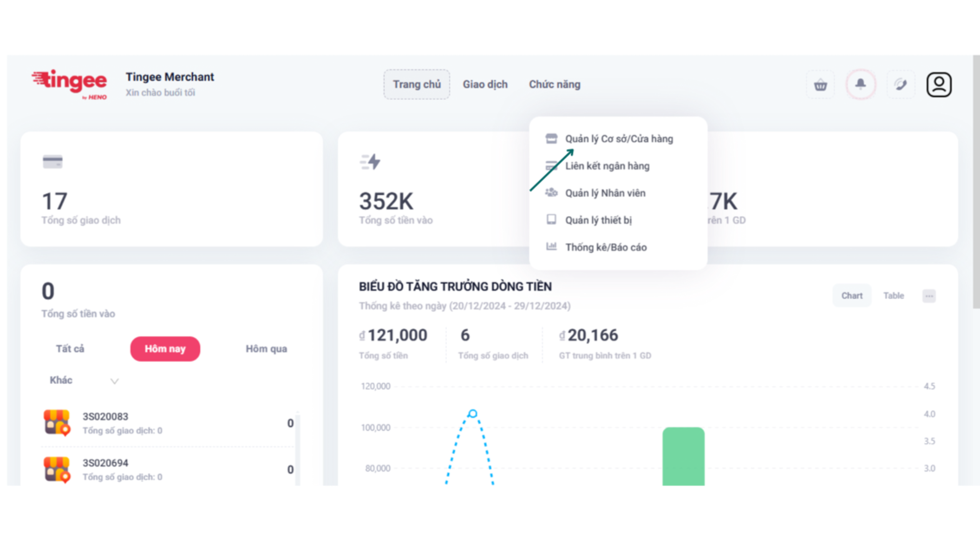
Task: Select the Hôm nay filter
Action: click(x=165, y=349)
